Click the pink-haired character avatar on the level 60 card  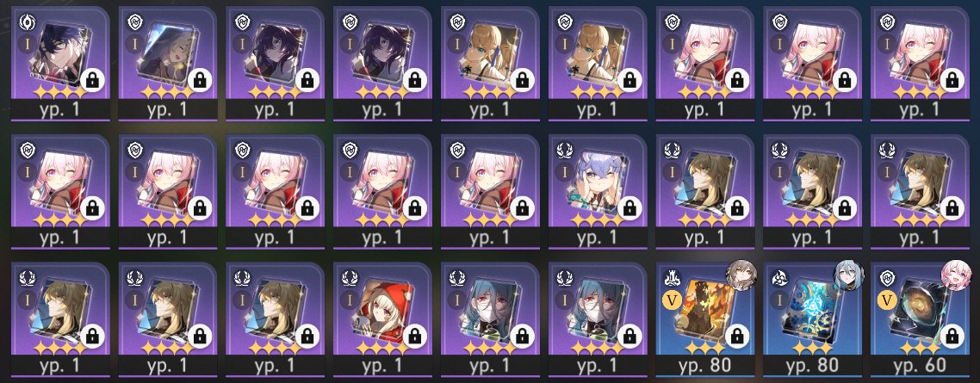pos(956,275)
